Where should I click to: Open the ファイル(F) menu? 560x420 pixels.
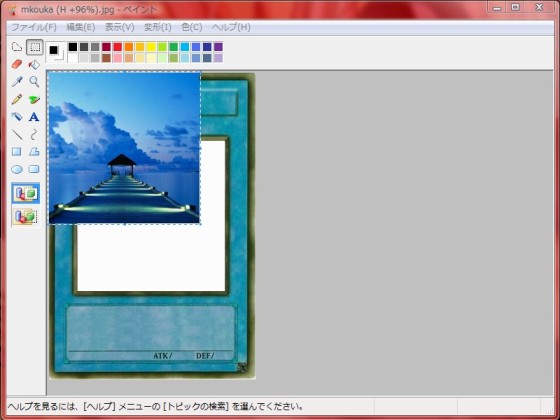34,27
